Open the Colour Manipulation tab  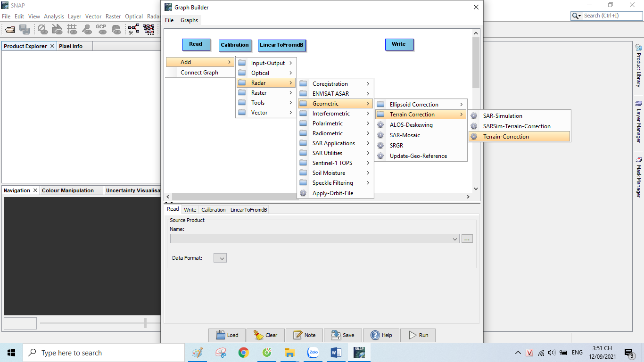[68, 190]
